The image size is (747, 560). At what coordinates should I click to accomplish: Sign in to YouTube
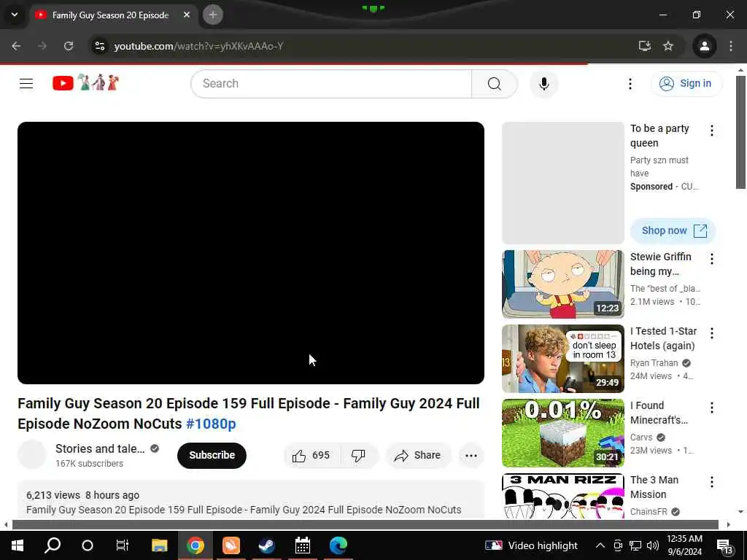point(686,83)
